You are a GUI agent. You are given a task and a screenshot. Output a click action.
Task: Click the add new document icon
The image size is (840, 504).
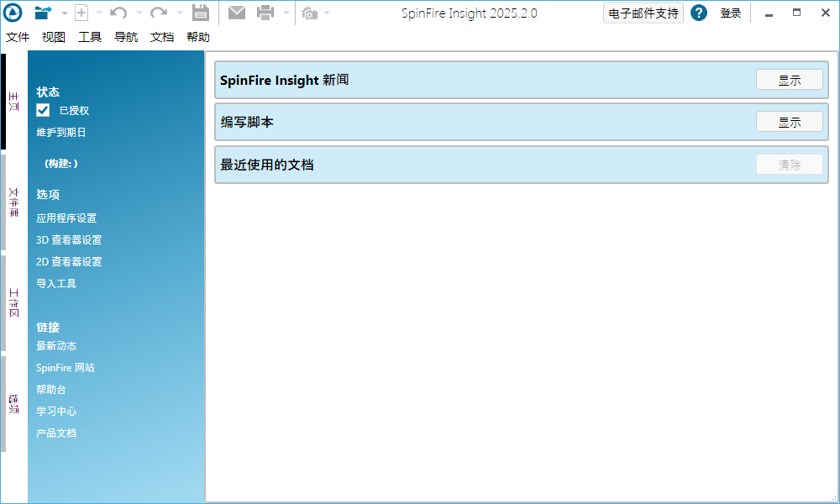point(81,13)
